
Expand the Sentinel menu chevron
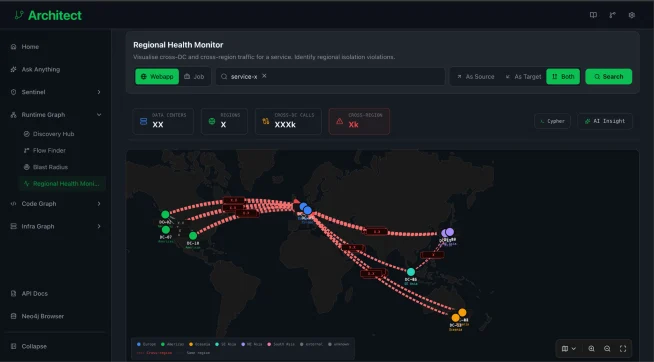99,92
